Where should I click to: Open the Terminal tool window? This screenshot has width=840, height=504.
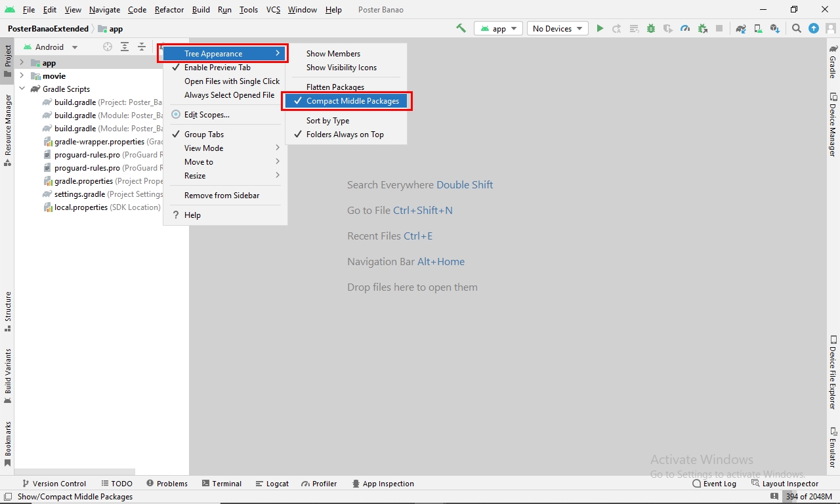222,484
